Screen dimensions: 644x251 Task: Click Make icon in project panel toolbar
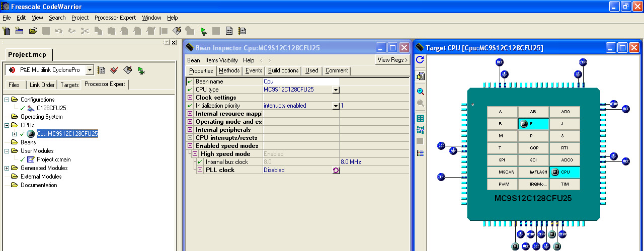point(128,70)
